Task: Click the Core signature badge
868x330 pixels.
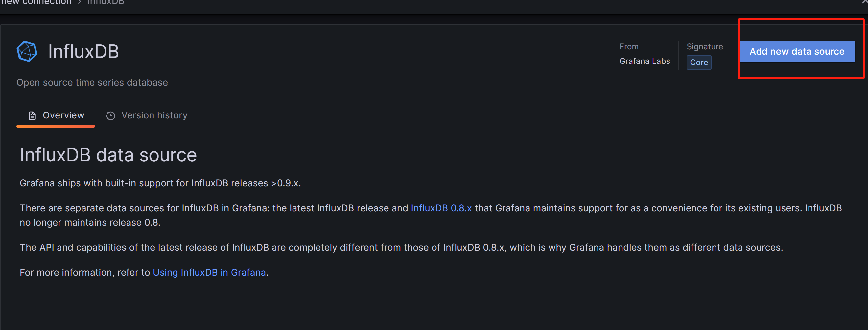Action: [698, 63]
